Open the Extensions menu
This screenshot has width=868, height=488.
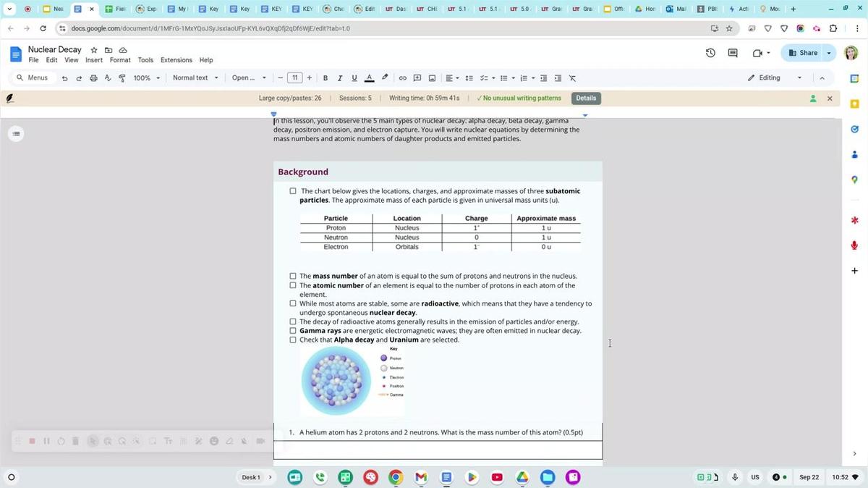point(176,60)
